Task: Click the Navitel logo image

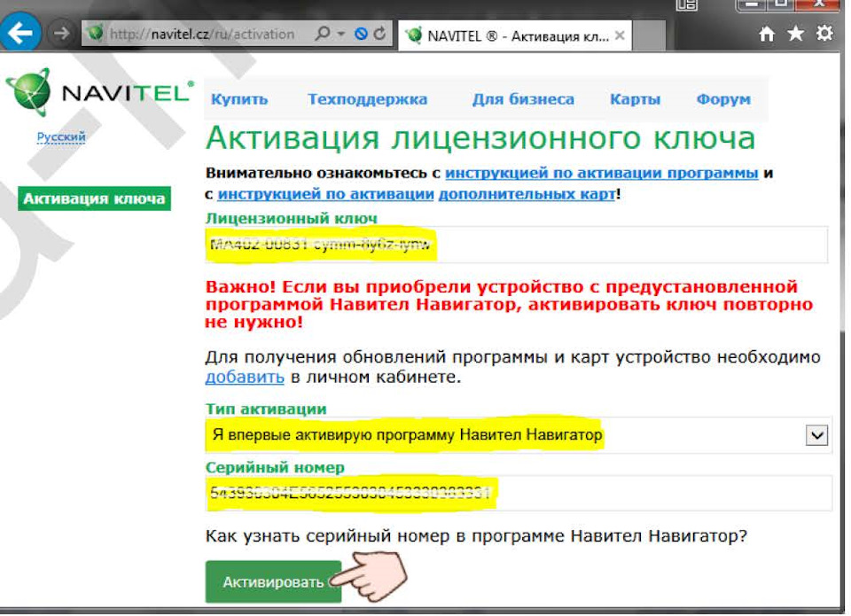Action: point(99,91)
